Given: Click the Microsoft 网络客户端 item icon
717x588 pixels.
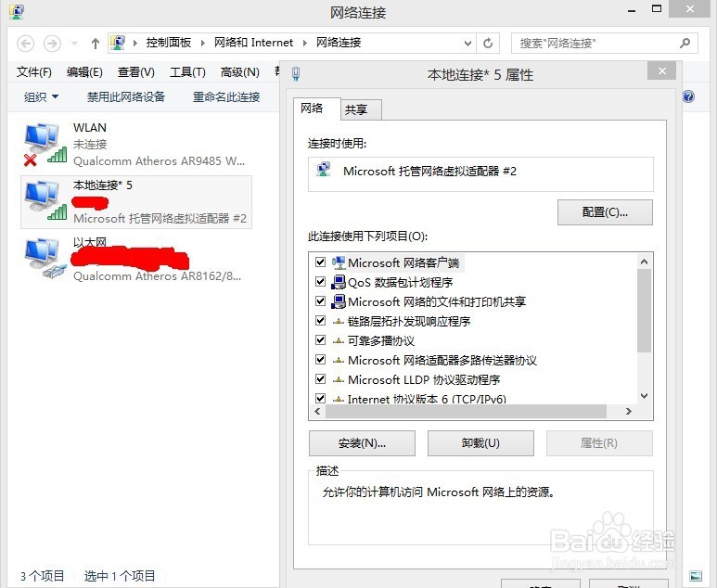Looking at the screenshot, I should [x=339, y=262].
